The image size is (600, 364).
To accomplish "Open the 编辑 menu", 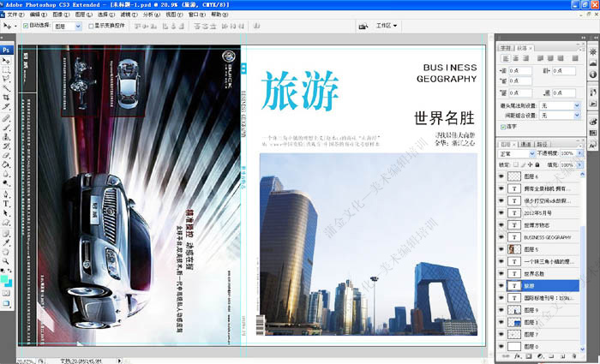I will (x=39, y=15).
